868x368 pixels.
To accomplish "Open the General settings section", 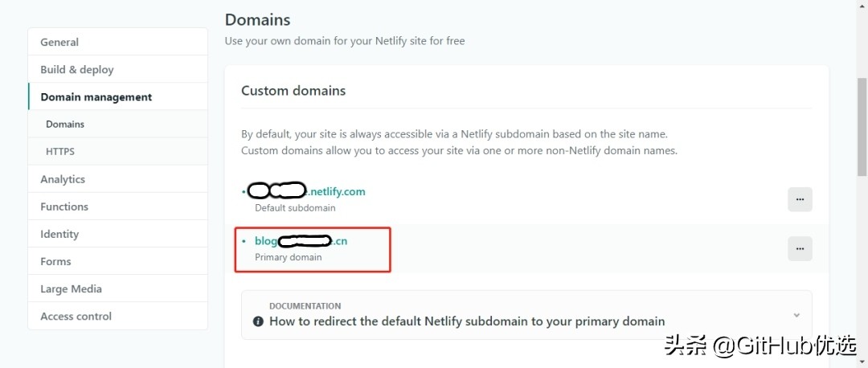I will [59, 42].
